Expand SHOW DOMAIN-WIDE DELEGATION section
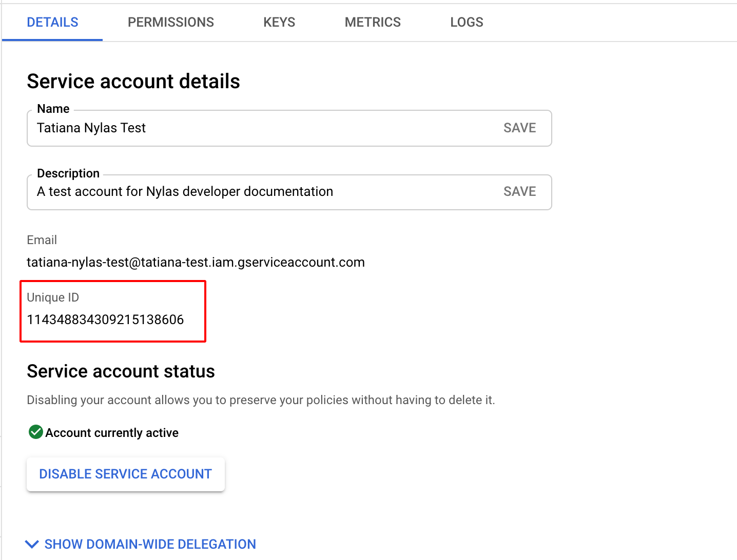The image size is (737, 560). pyautogui.click(x=150, y=544)
